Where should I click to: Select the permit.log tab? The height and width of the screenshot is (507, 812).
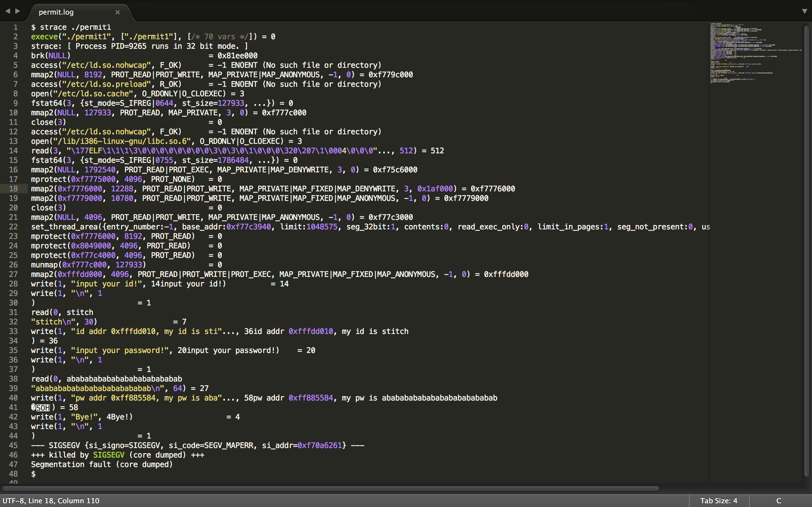tap(56, 12)
